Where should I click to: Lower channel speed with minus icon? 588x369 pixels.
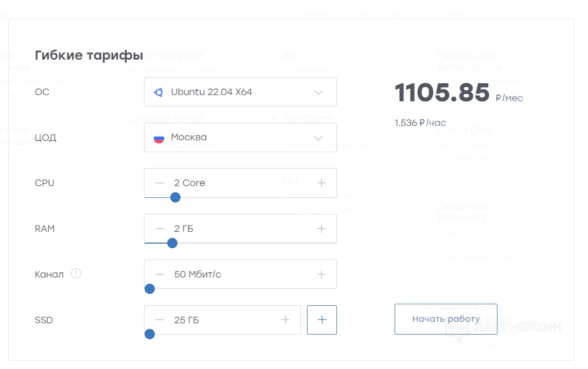159,274
